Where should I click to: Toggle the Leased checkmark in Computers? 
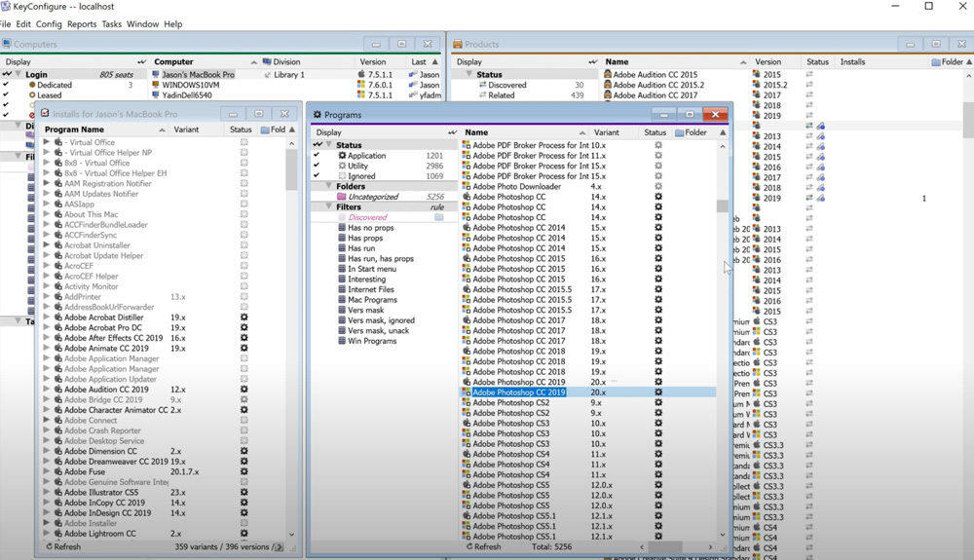pos(6,95)
